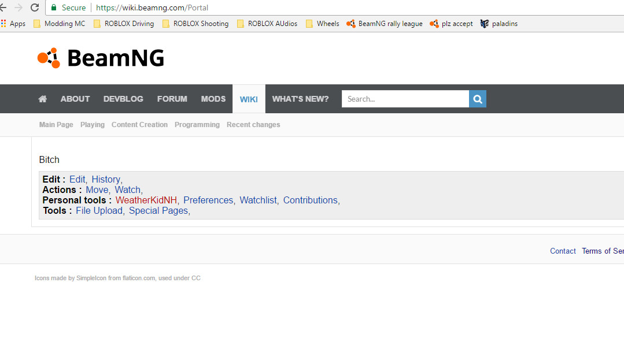Click the Search... input field
Image resolution: width=624 pixels, height=364 pixels.
coord(405,99)
